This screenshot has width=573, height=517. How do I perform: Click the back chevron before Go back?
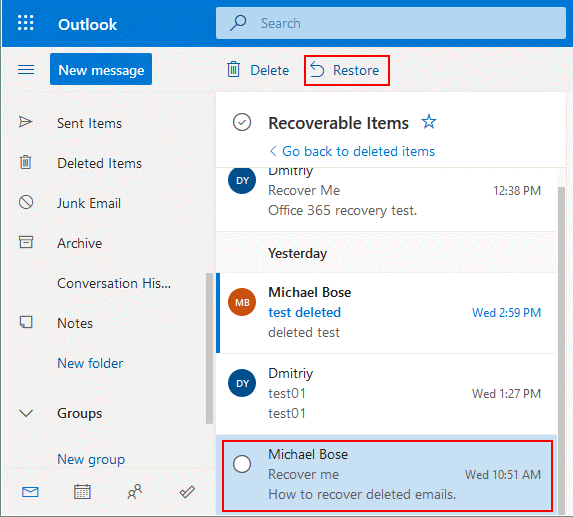[273, 151]
